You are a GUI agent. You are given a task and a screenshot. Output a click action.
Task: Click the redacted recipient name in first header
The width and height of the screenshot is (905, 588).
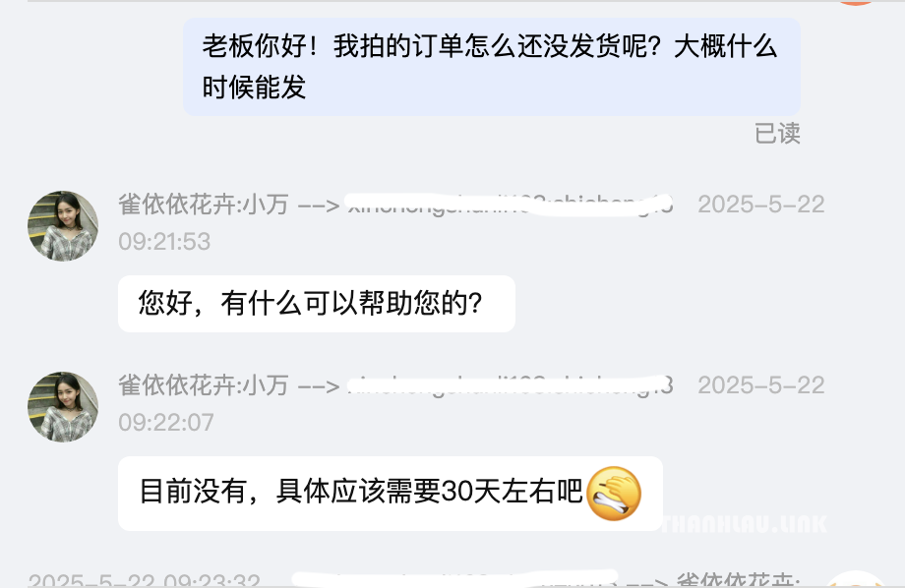pos(510,205)
